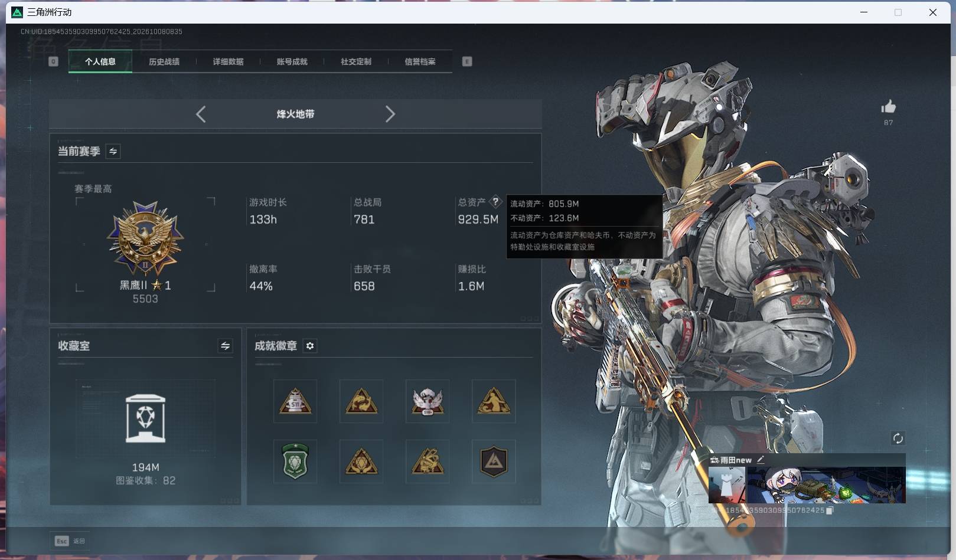
Task: Click the E key tab-right icon
Action: (x=467, y=61)
